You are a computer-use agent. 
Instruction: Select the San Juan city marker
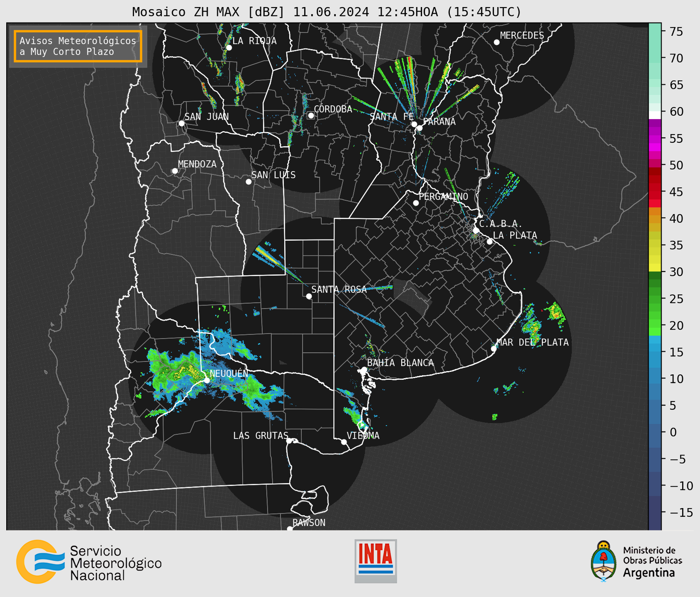[181, 123]
